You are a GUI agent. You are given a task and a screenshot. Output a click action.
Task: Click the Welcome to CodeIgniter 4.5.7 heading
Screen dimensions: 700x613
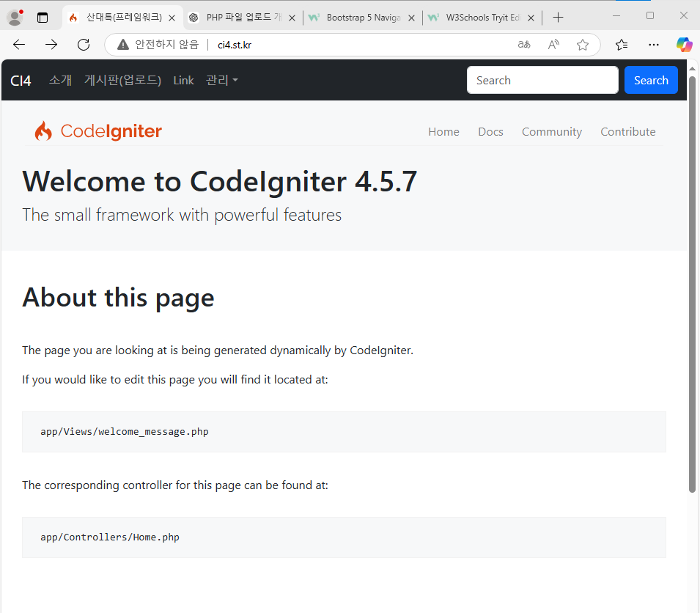[220, 181]
